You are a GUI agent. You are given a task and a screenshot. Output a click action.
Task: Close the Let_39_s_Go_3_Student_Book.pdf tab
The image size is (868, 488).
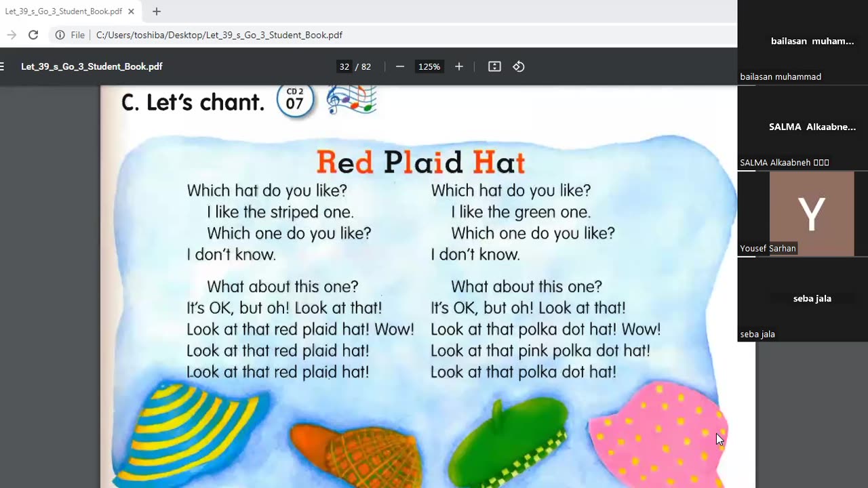pos(132,12)
